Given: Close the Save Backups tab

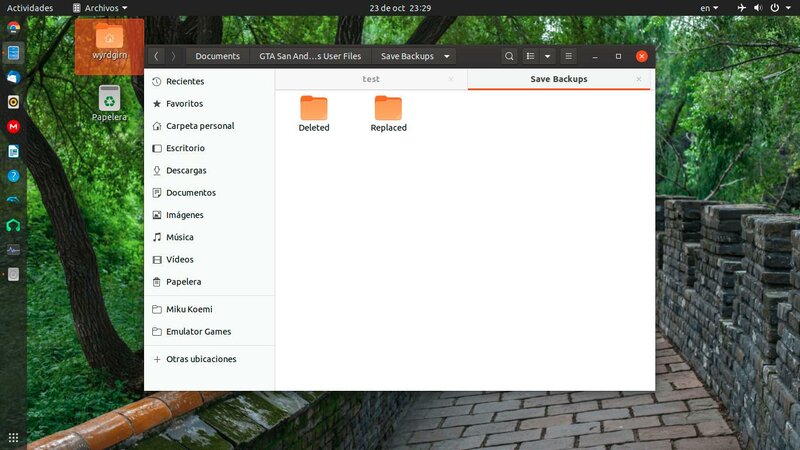Looking at the screenshot, I should [639, 79].
